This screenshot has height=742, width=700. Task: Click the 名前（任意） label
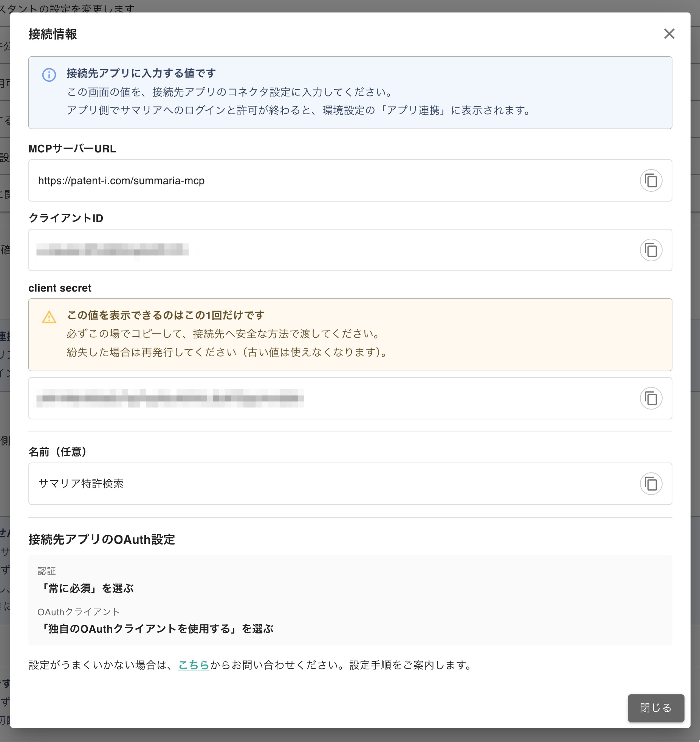pyautogui.click(x=58, y=452)
